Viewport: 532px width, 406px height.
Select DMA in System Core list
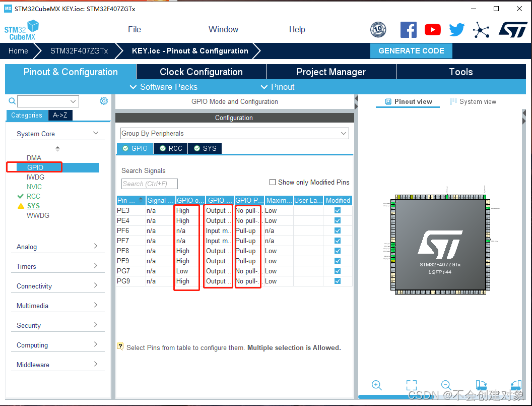click(x=34, y=158)
